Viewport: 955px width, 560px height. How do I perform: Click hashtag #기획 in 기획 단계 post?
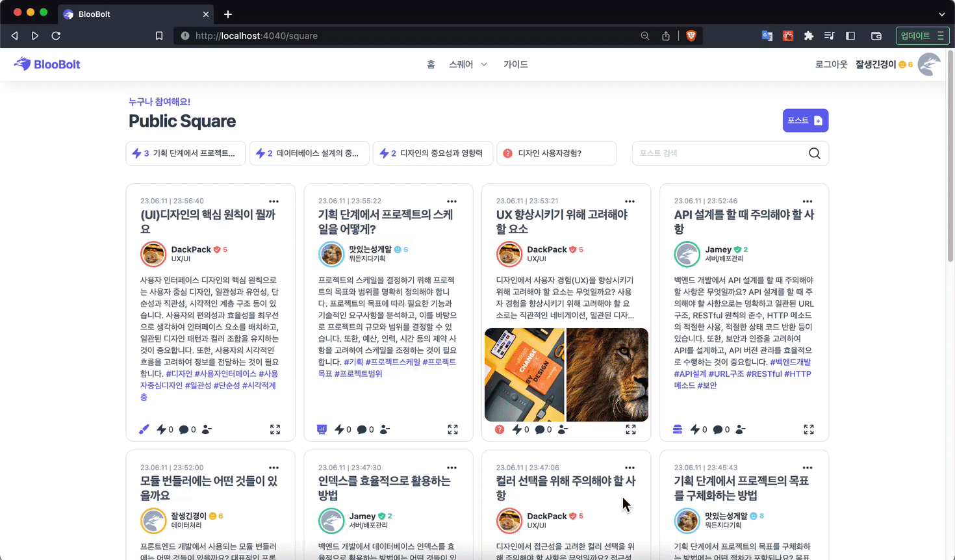click(x=353, y=362)
